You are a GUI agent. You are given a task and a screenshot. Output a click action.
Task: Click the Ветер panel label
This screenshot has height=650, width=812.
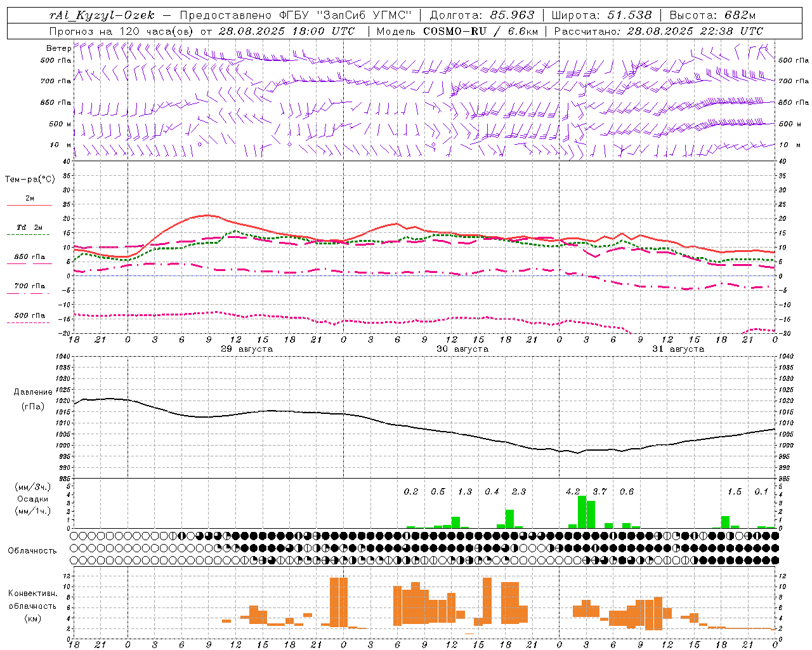(x=58, y=48)
